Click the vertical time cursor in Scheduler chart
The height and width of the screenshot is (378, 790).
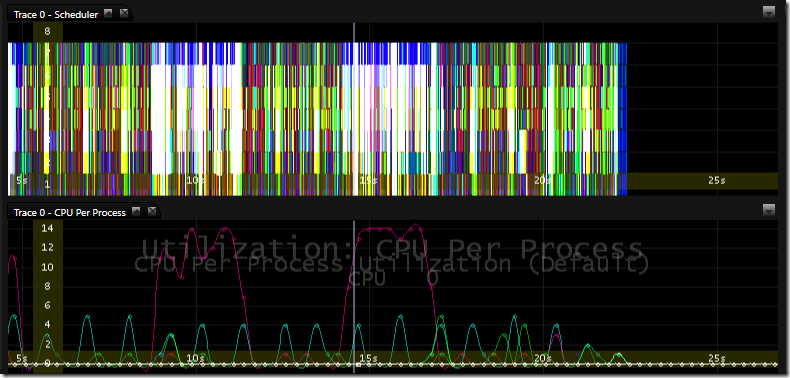pos(354,109)
